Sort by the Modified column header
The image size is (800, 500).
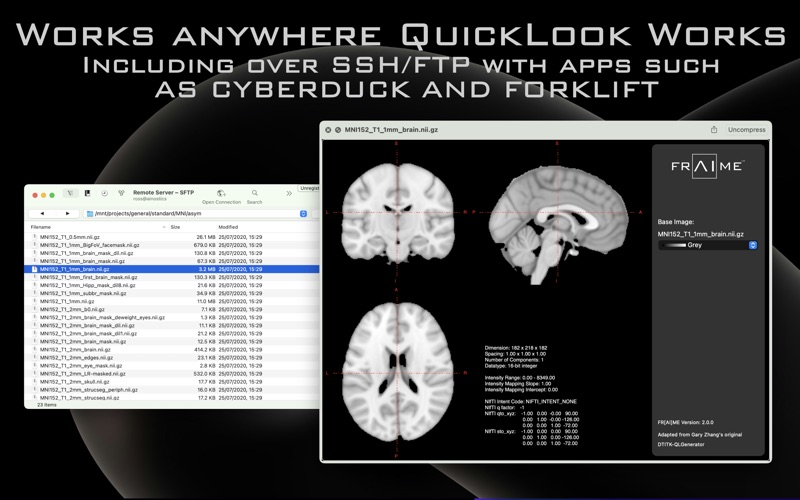[x=228, y=227]
